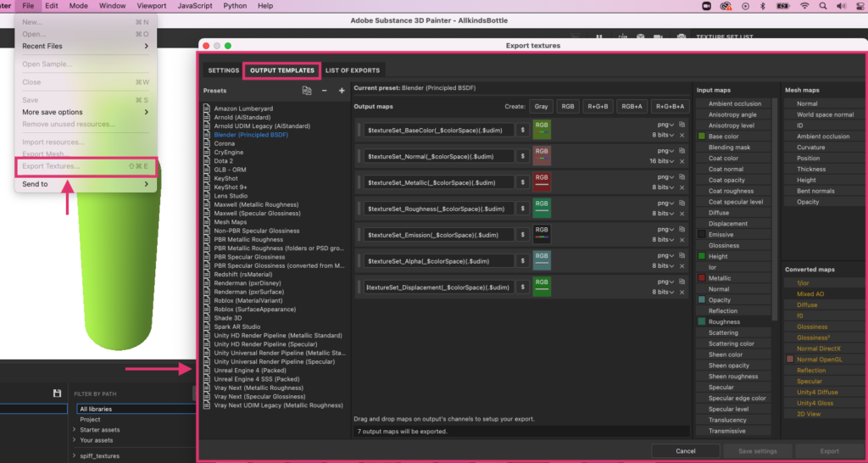Open Normal 16 bits depth dropdown
Image resolution: width=868 pixels, height=463 pixels.
point(661,161)
